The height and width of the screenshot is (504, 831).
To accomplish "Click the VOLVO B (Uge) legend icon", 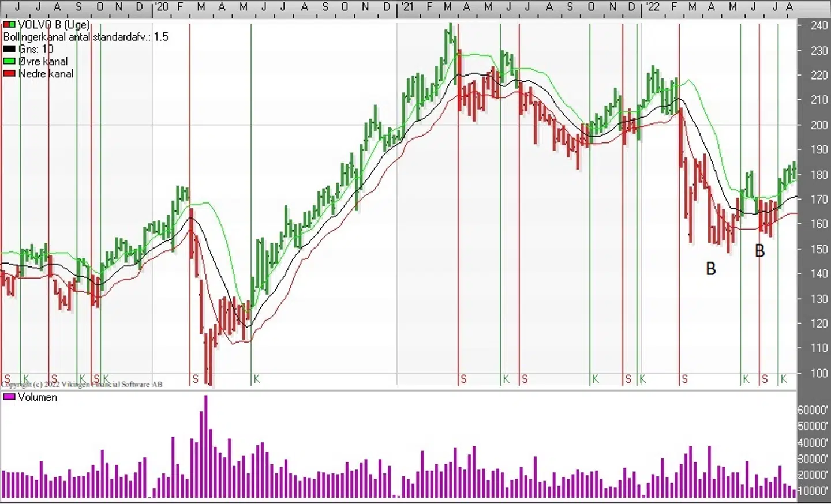I will coord(9,25).
